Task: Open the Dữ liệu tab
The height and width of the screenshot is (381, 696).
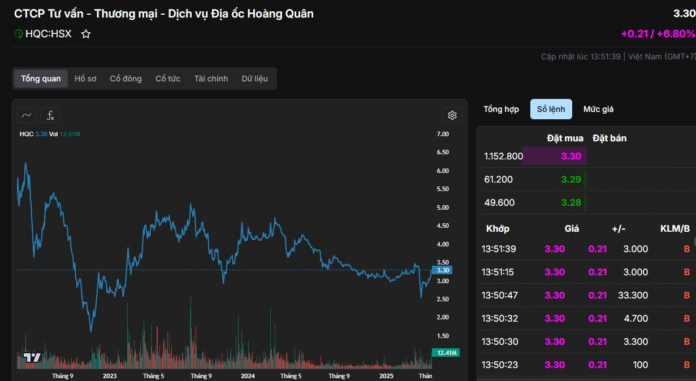Action: tap(255, 79)
